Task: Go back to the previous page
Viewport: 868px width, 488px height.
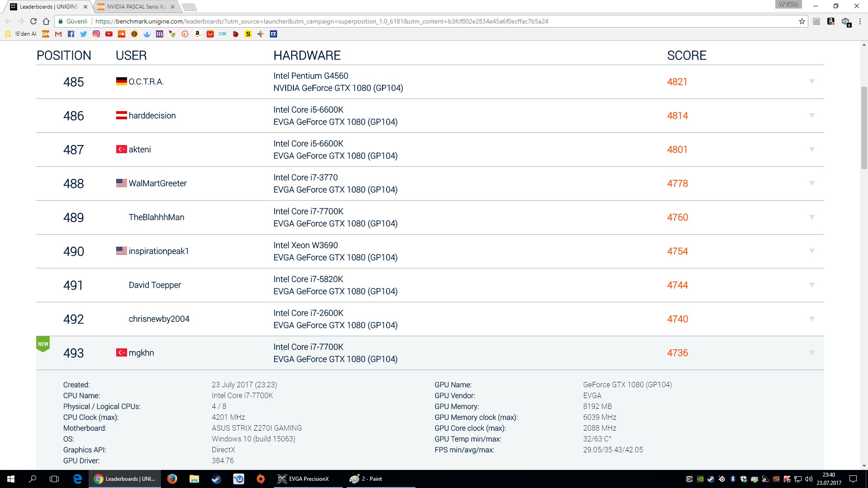Action: pos(8,21)
